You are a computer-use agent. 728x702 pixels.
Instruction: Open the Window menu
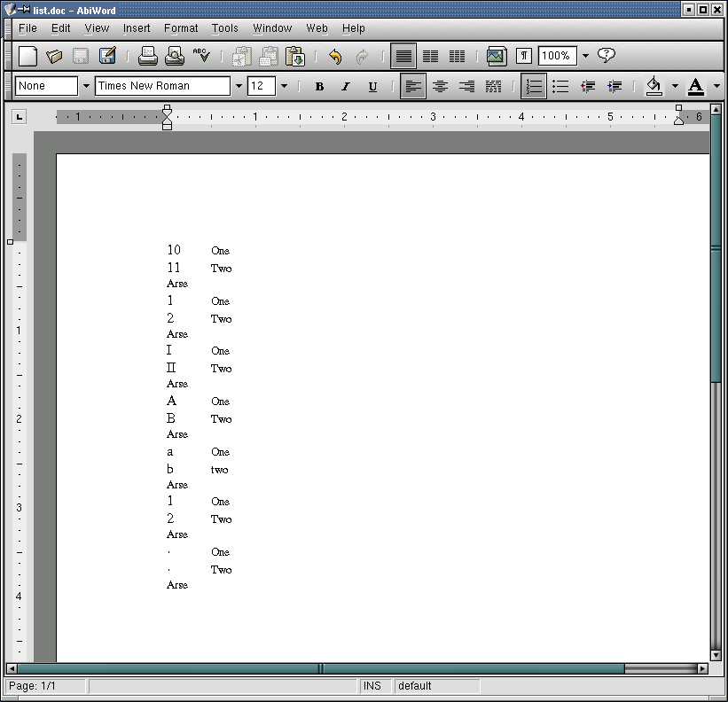[x=272, y=28]
